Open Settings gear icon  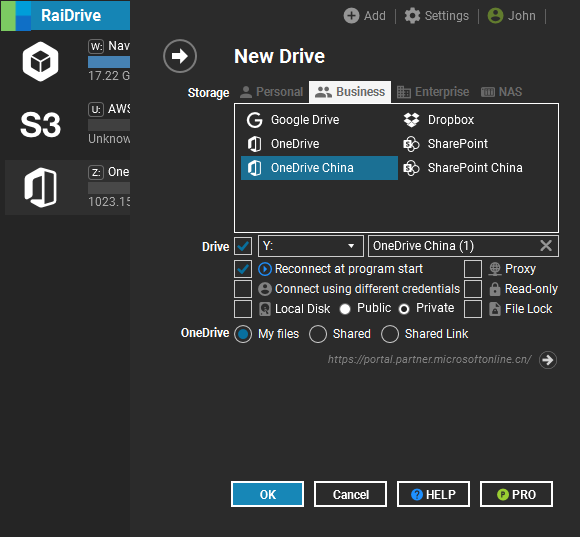pos(412,16)
